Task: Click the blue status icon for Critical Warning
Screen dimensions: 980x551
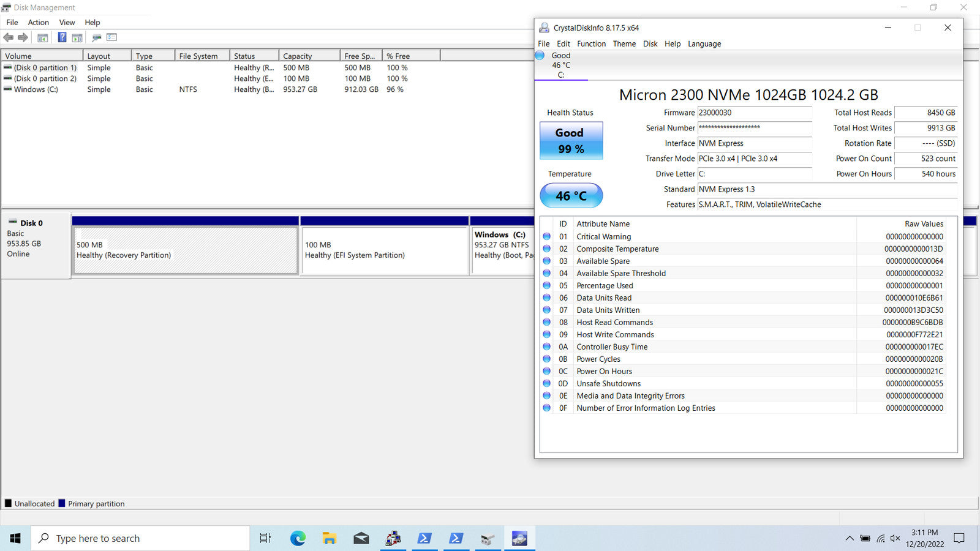Action: coord(546,236)
